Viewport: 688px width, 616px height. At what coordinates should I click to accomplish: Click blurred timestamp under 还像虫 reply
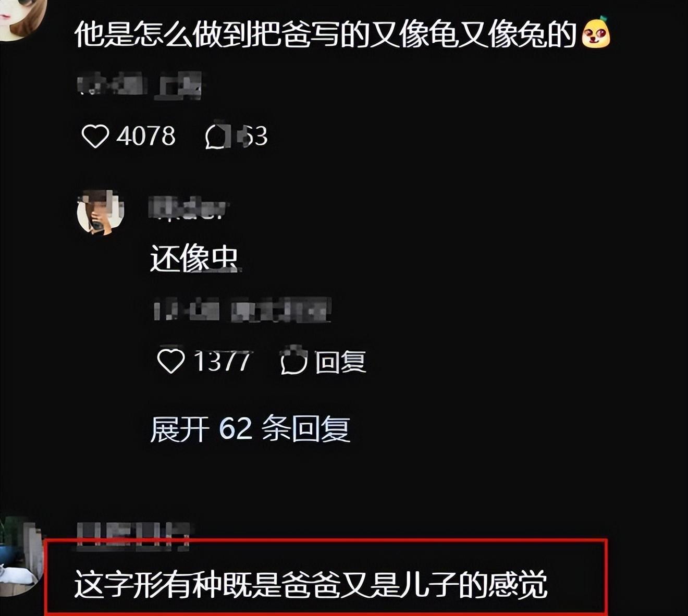click(x=243, y=310)
